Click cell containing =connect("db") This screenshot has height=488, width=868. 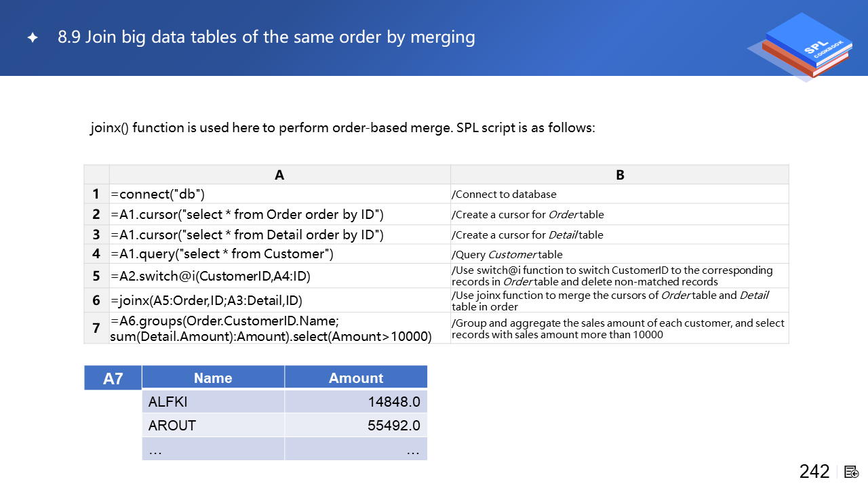click(158, 195)
